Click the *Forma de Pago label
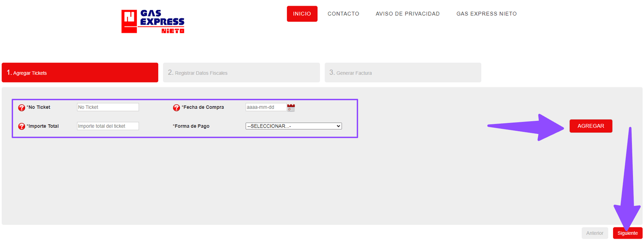Image resolution: width=644 pixels, height=240 pixels. 191,126
